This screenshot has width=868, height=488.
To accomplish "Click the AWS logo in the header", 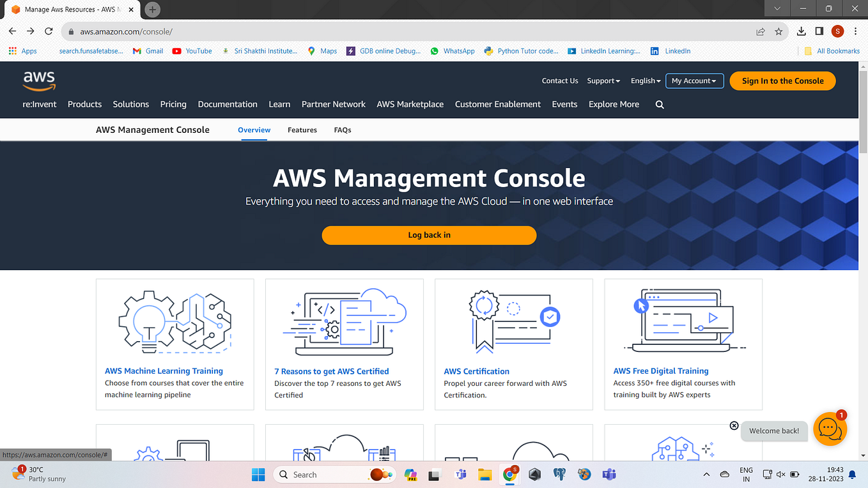I will pos(38,79).
